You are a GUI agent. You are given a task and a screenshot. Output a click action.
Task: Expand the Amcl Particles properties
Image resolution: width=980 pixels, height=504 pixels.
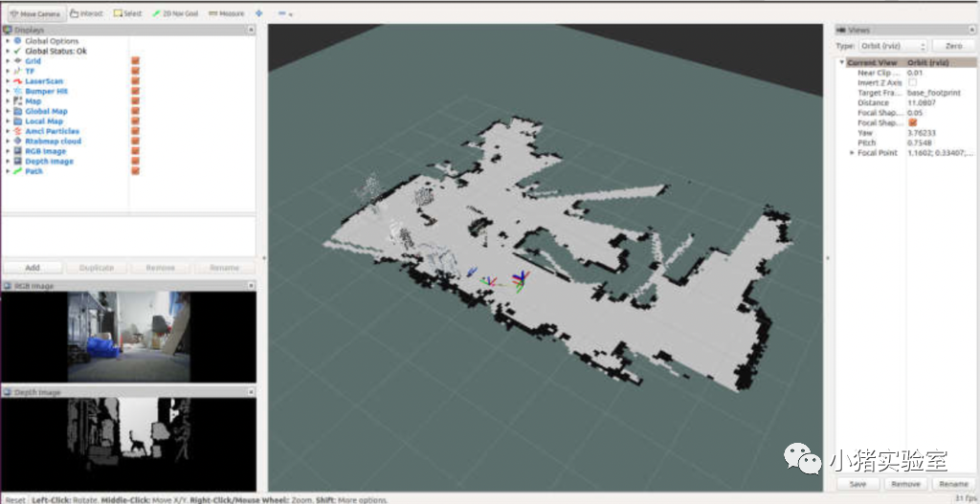(x=8, y=131)
